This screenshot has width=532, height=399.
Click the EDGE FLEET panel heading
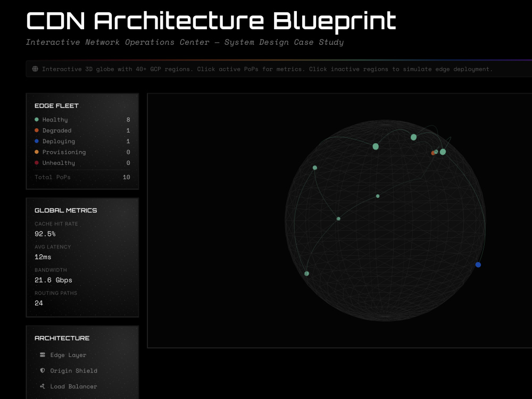(x=57, y=106)
